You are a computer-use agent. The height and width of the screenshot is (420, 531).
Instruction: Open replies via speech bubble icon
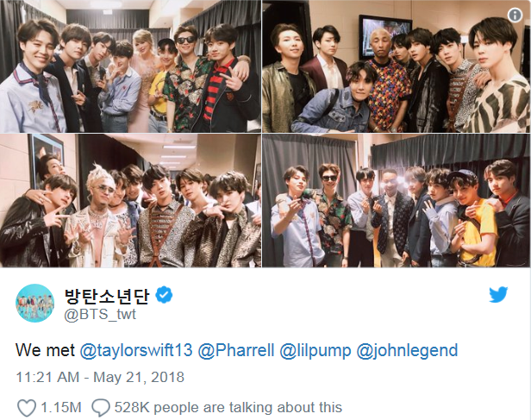pyautogui.click(x=101, y=407)
